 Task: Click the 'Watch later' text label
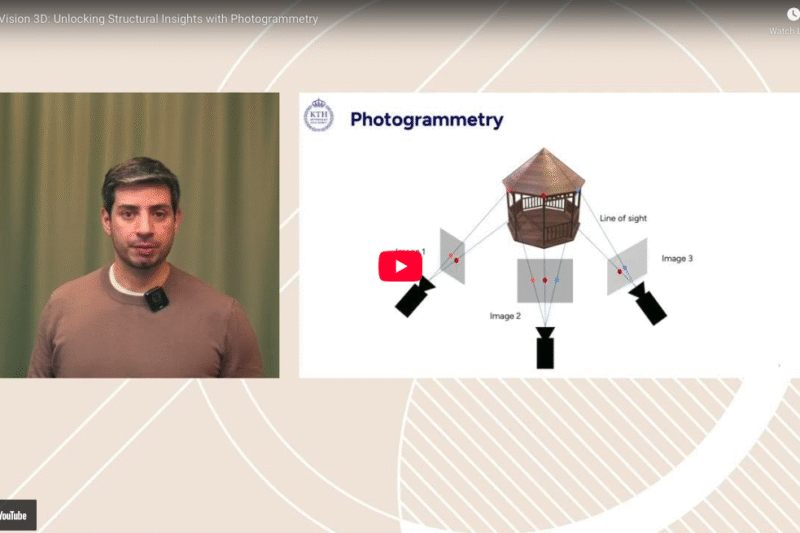pyautogui.click(x=785, y=31)
